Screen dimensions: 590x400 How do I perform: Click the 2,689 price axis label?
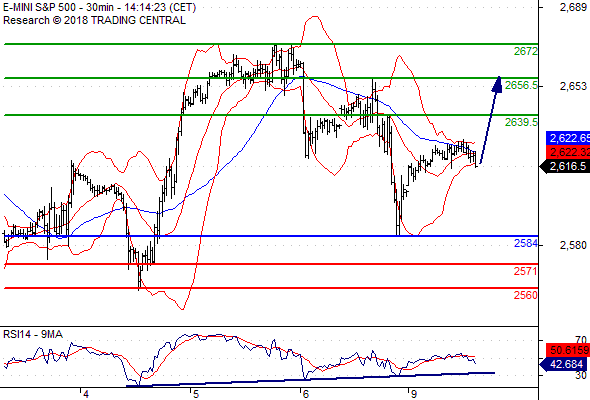coord(573,7)
